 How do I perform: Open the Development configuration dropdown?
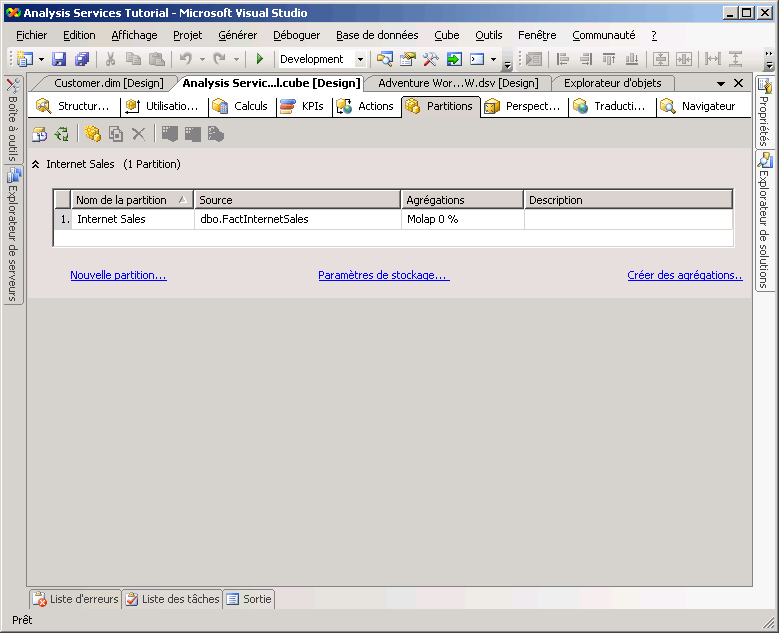click(x=361, y=60)
